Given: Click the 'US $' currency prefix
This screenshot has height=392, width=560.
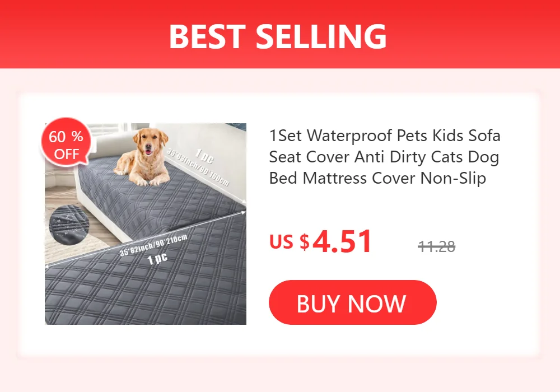Looking at the screenshot, I should pyautogui.click(x=290, y=242).
